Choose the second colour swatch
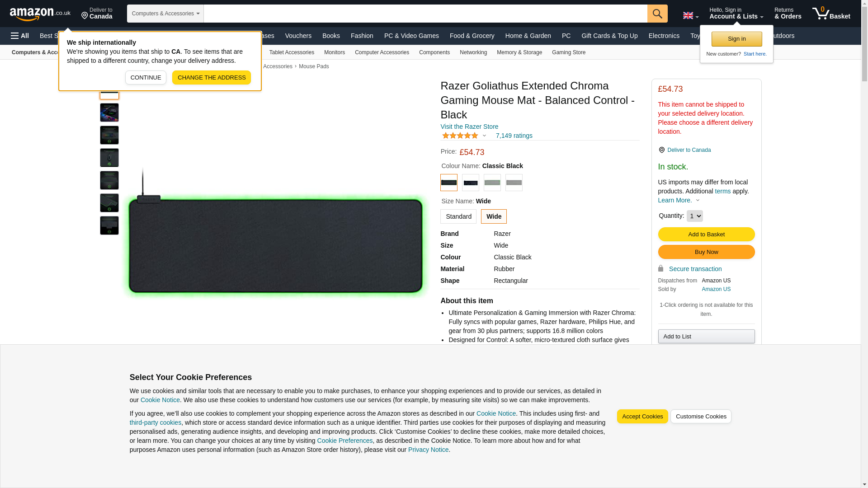 [471, 183]
